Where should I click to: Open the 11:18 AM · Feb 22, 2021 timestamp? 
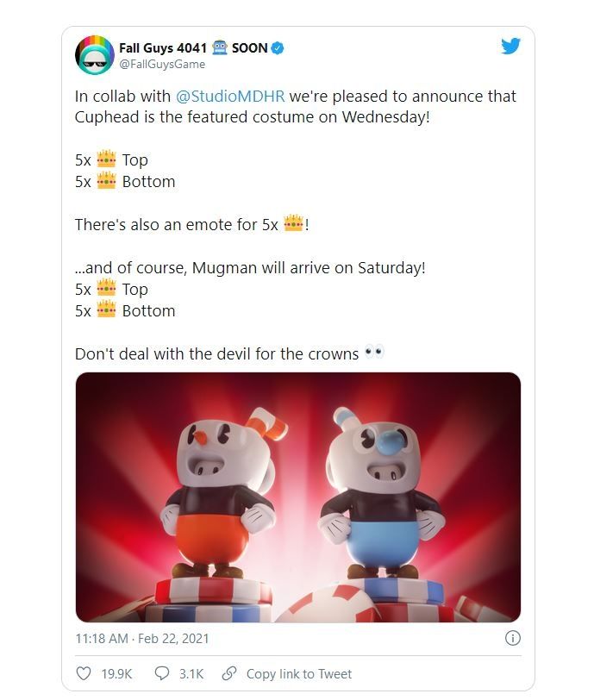[x=142, y=639]
